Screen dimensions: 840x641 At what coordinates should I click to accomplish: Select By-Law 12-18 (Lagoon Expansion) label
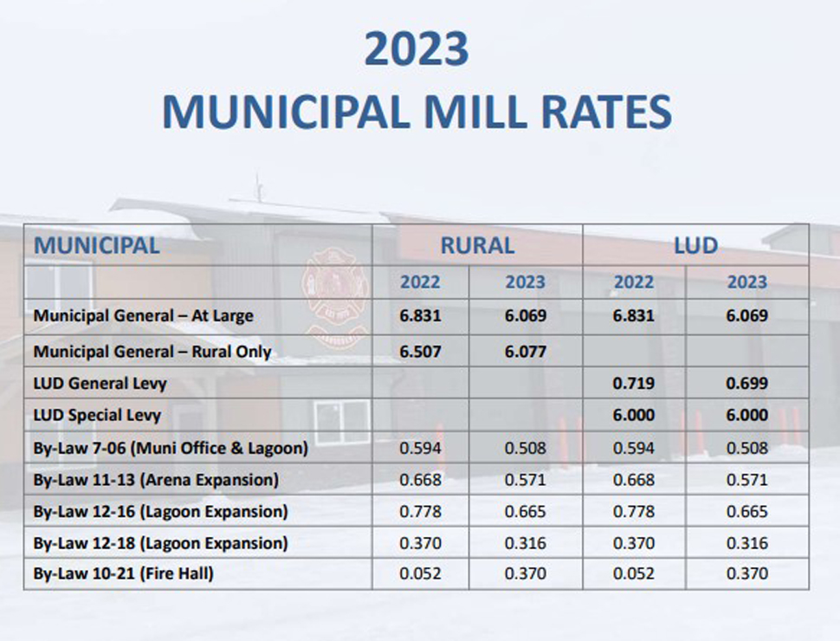point(160,543)
